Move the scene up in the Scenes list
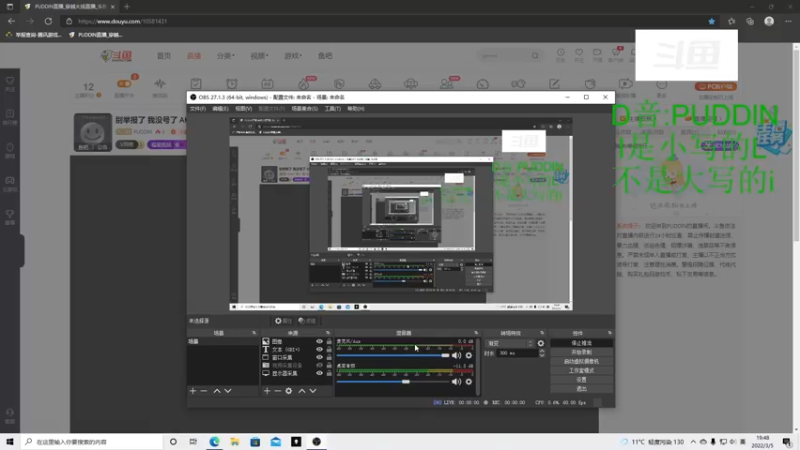The height and width of the screenshot is (450, 800). click(x=217, y=391)
